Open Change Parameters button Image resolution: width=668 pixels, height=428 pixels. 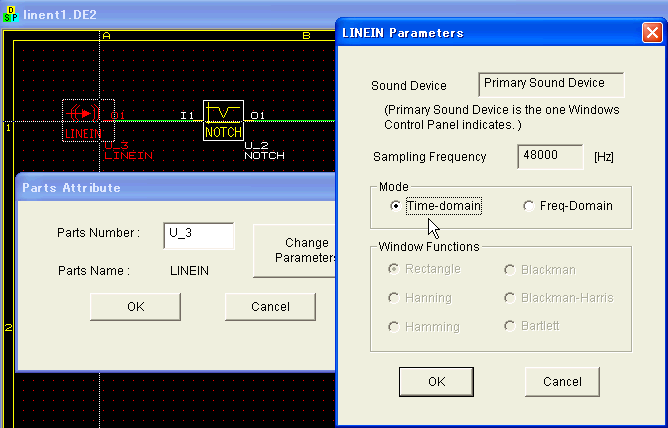295,251
